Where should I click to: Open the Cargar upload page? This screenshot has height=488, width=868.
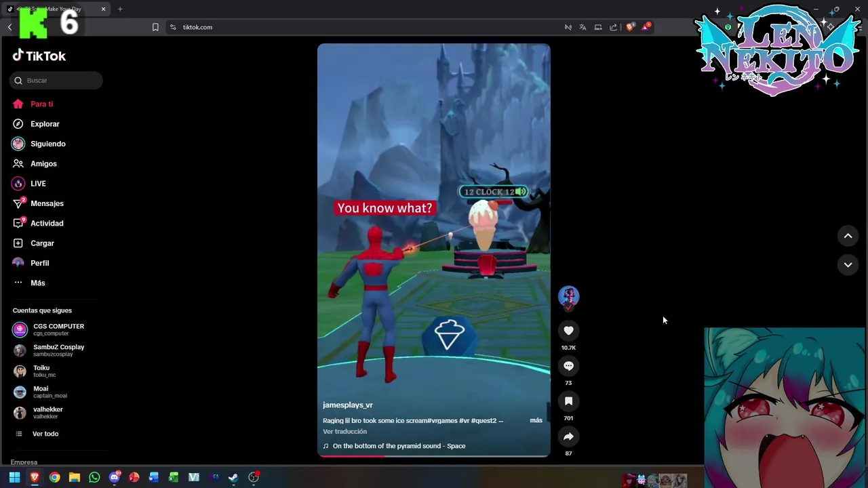tap(33, 243)
